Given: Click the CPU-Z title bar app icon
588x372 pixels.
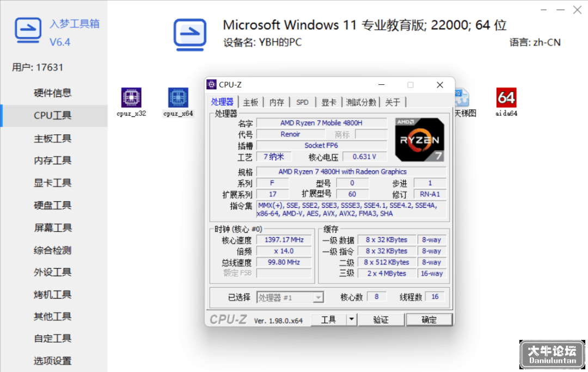Looking at the screenshot, I should (211, 85).
